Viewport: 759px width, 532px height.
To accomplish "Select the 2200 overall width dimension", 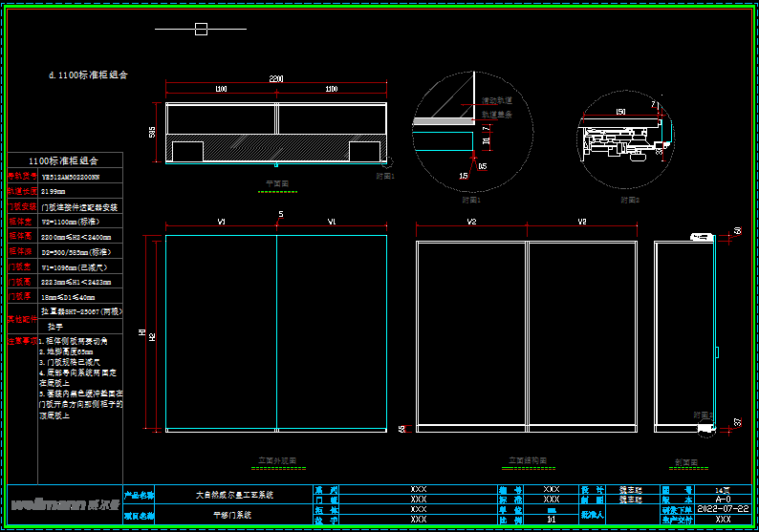I will (276, 78).
